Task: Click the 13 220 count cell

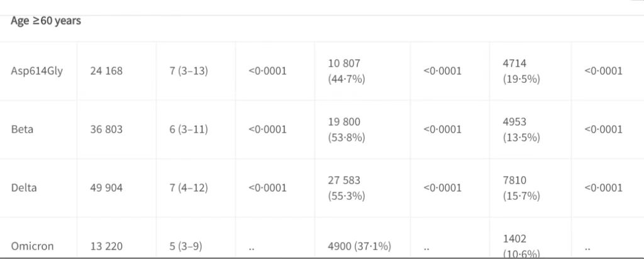Action: [x=106, y=246]
